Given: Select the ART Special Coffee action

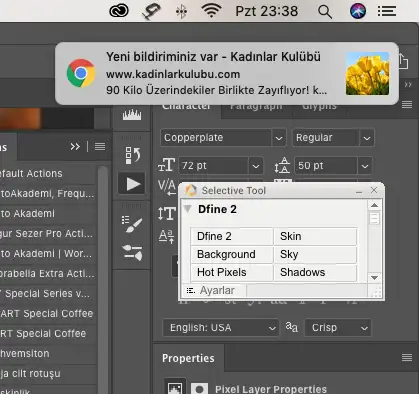Looking at the screenshot, I should [x=48, y=313].
